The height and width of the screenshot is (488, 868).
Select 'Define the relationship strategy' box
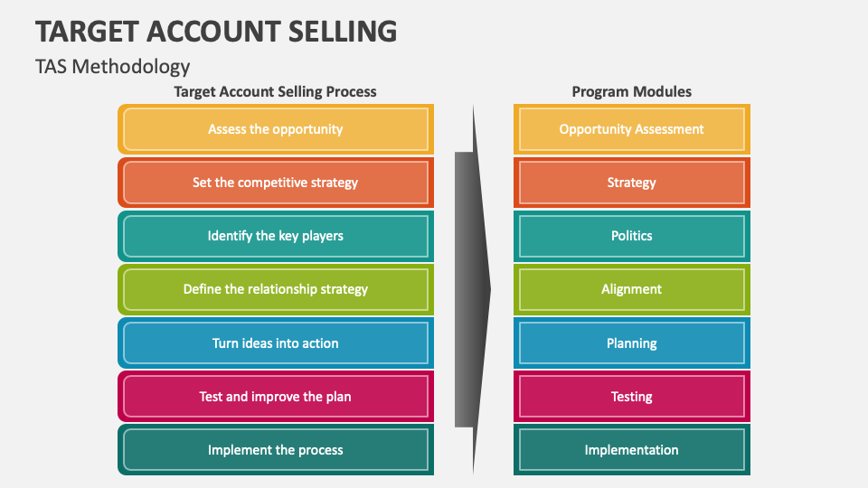[x=276, y=289]
